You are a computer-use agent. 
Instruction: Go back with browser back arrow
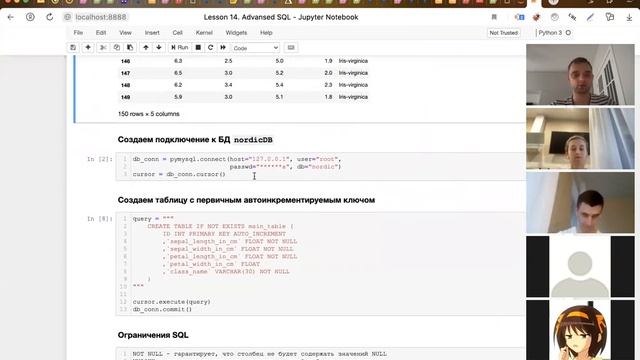tap(11, 17)
